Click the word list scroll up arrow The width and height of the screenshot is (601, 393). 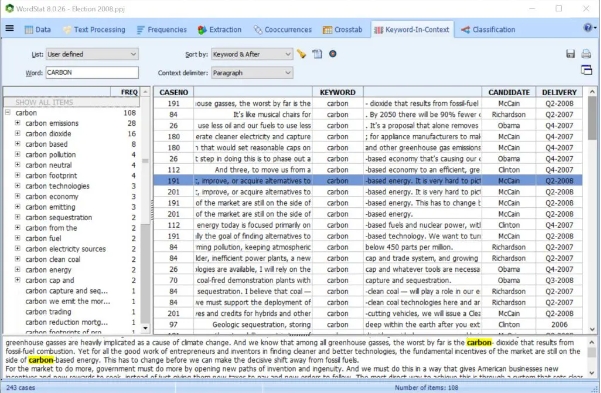click(145, 92)
